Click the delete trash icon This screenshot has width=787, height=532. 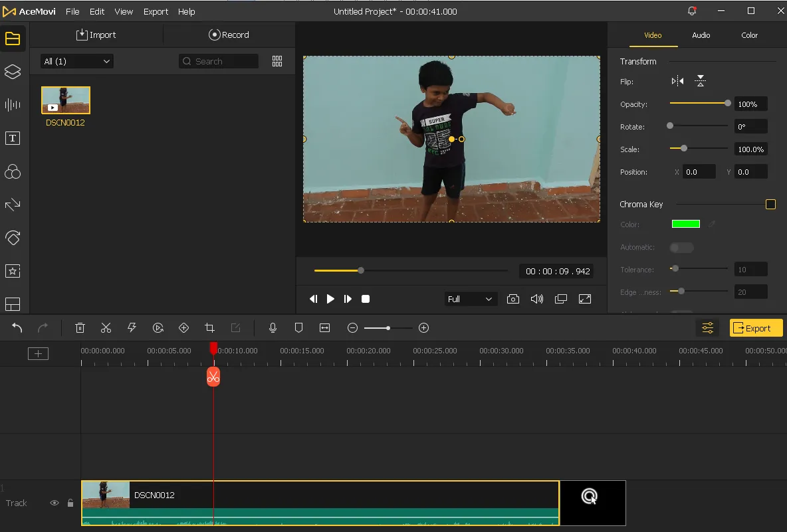point(80,327)
